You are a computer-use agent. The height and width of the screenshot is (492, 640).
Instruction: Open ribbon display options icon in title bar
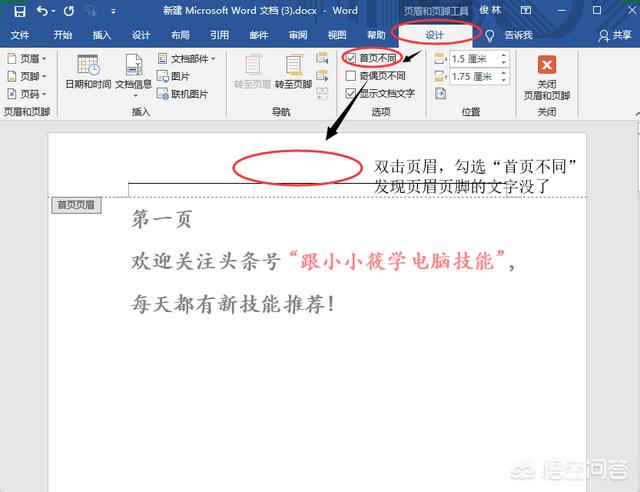pyautogui.click(x=526, y=11)
